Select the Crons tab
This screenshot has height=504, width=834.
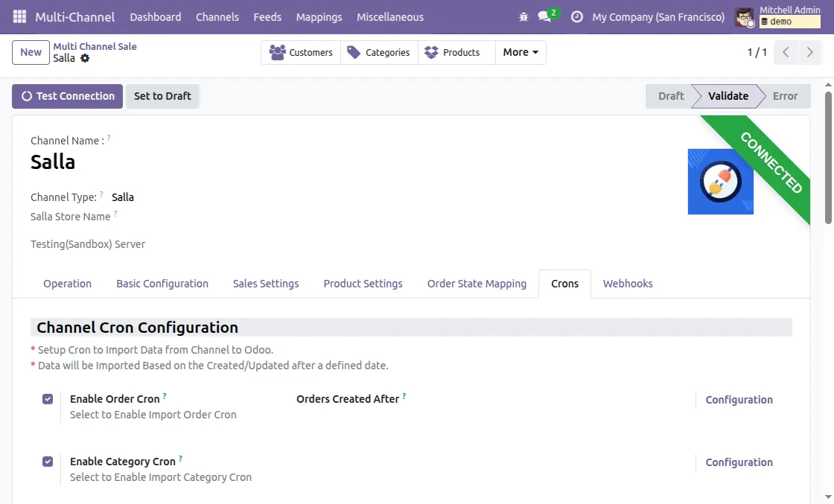pyautogui.click(x=565, y=284)
